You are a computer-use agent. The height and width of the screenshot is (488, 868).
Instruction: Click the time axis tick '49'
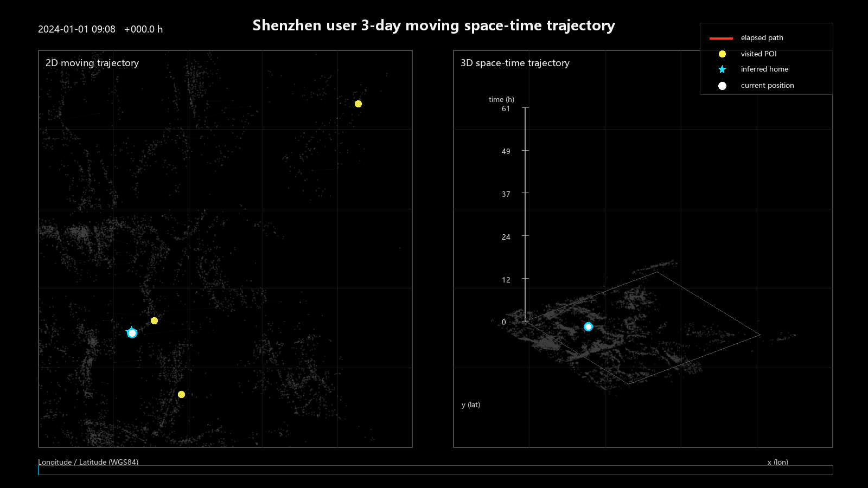tap(506, 151)
